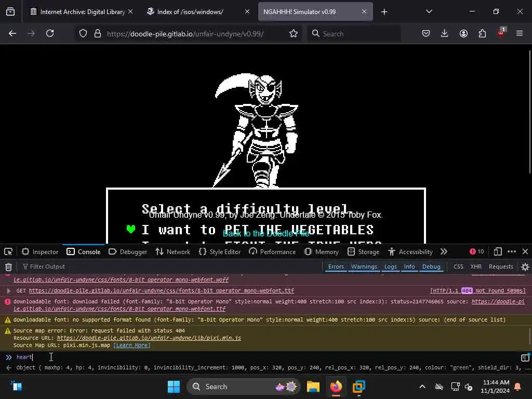Open Firefox account menu

463,33
